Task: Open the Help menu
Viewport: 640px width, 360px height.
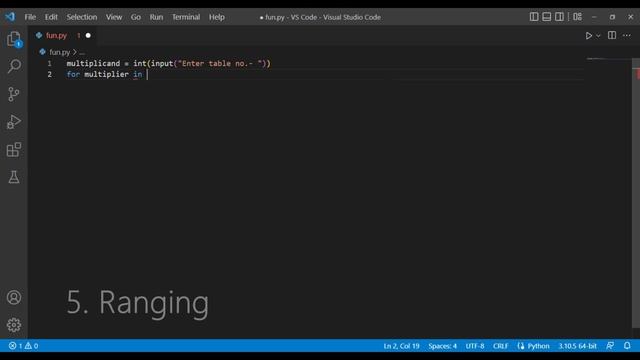Action: coord(217,17)
